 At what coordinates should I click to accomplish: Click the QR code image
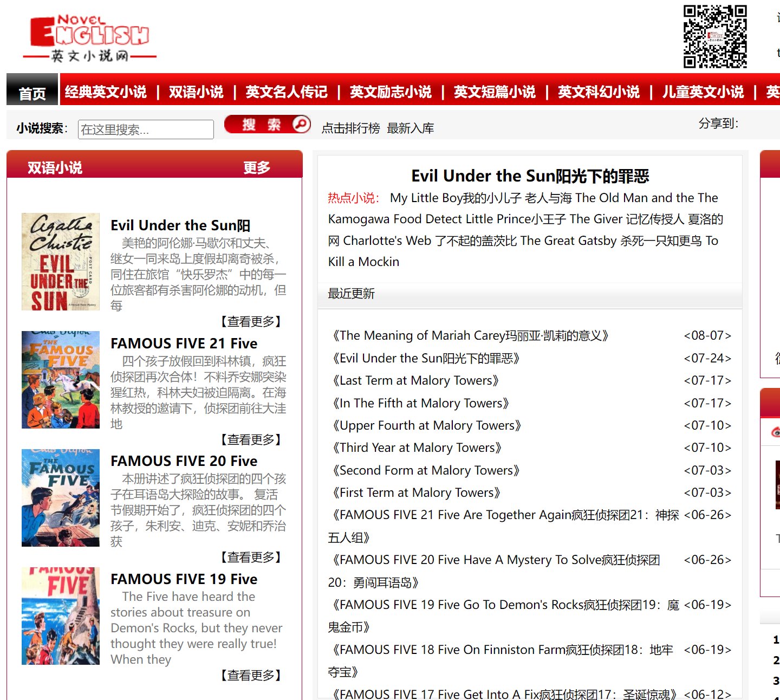[x=715, y=36]
